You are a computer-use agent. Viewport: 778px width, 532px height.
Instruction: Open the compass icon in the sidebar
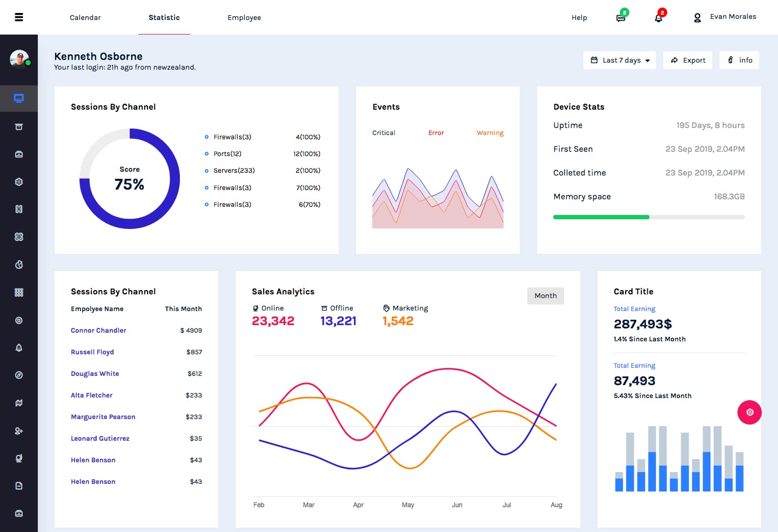[x=19, y=374]
